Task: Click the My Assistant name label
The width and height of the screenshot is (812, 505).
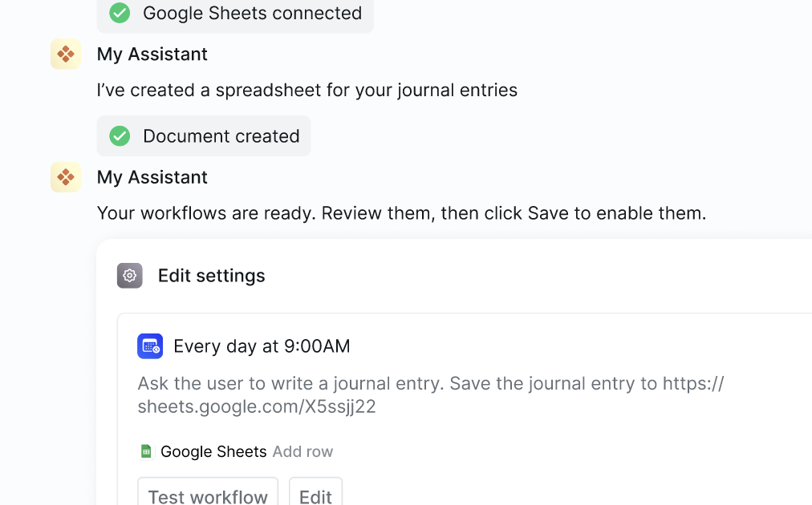Action: tap(152, 54)
